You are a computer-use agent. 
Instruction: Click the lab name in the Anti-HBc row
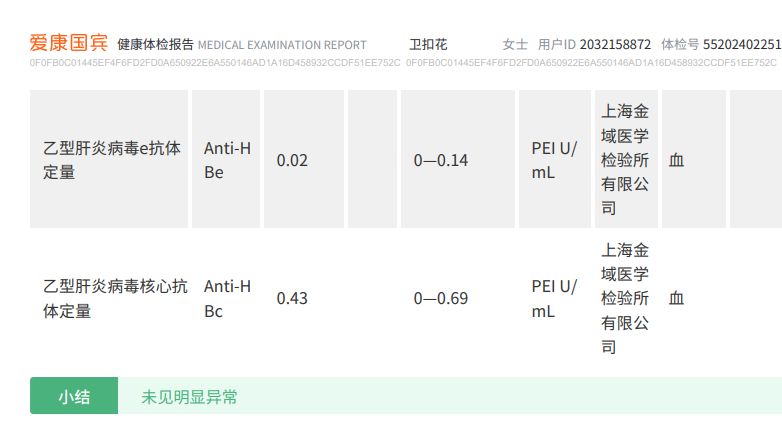point(625,298)
